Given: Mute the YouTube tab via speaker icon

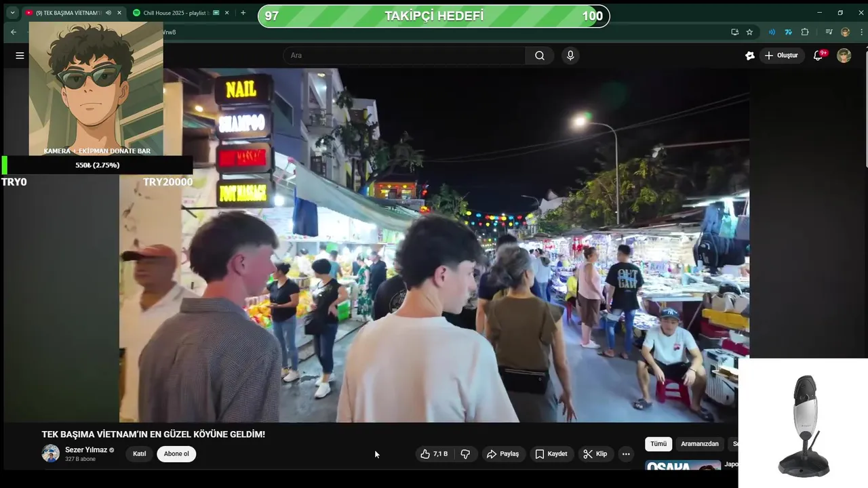Looking at the screenshot, I should click(108, 13).
